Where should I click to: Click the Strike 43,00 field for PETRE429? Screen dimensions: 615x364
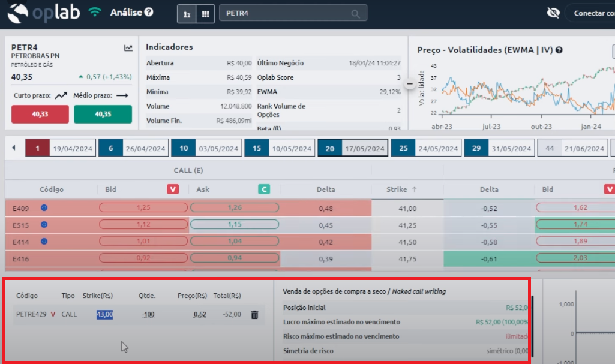[104, 314]
